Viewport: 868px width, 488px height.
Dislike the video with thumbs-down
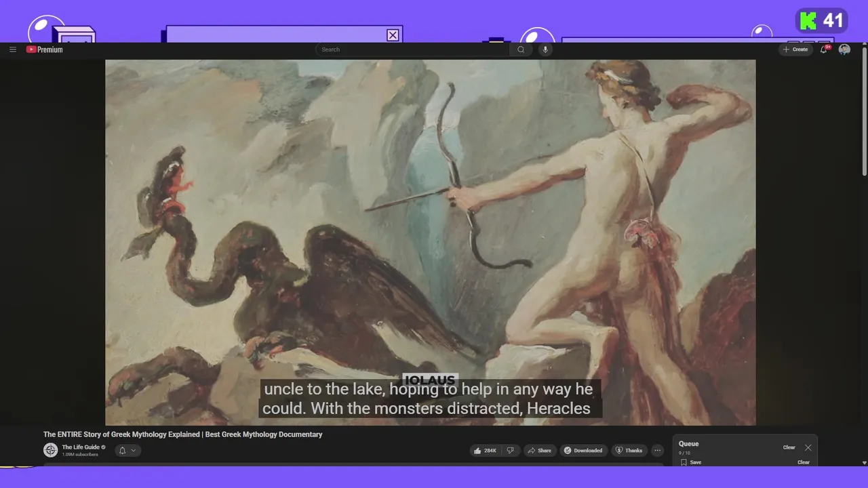(511, 450)
